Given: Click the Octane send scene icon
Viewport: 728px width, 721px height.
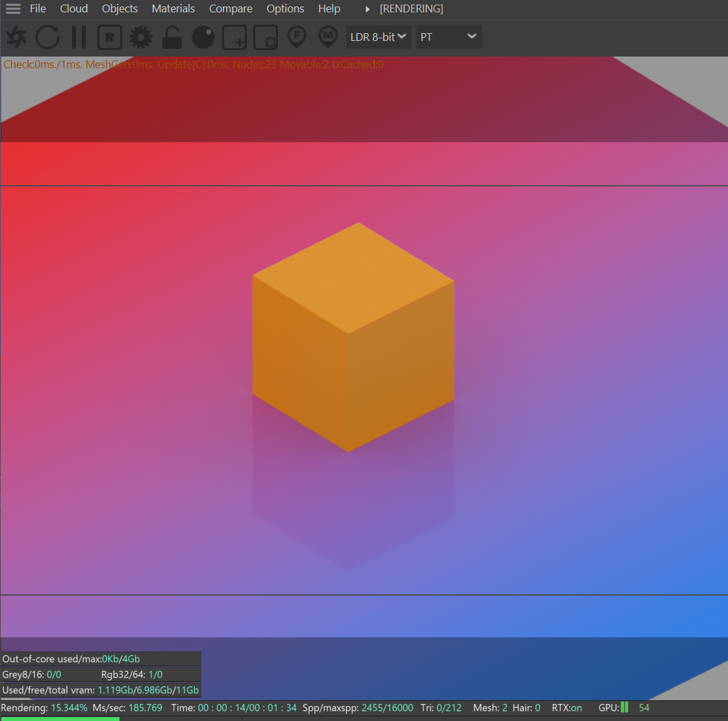Looking at the screenshot, I should click(16, 37).
